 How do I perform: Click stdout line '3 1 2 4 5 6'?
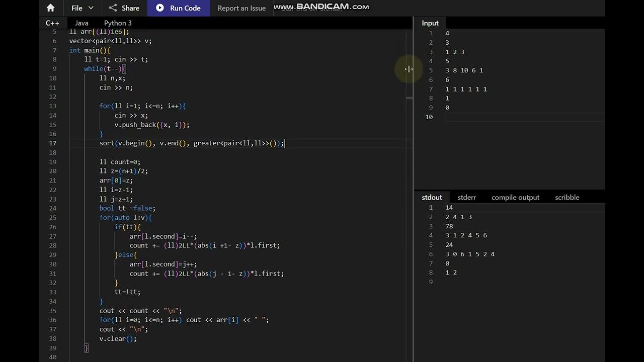click(x=466, y=235)
